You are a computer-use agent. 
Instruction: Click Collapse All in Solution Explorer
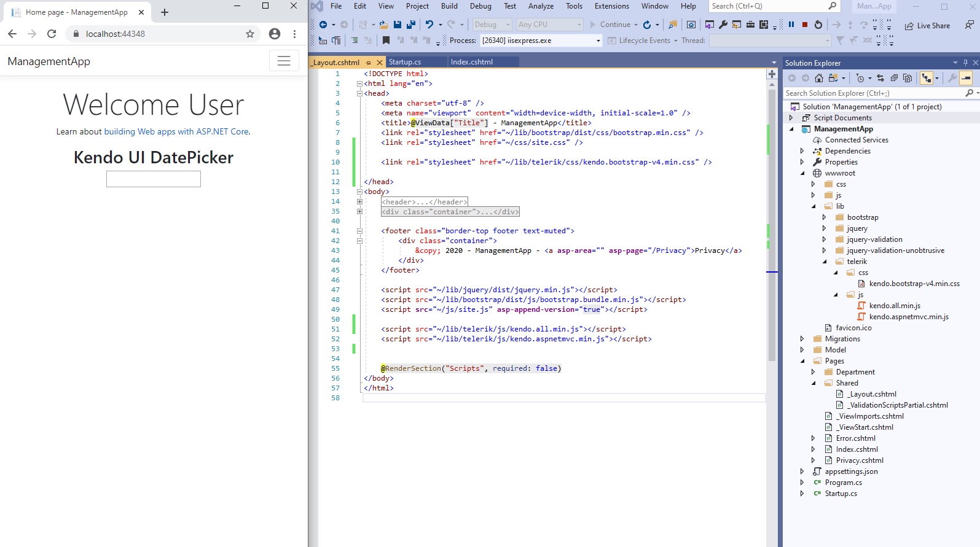894,78
